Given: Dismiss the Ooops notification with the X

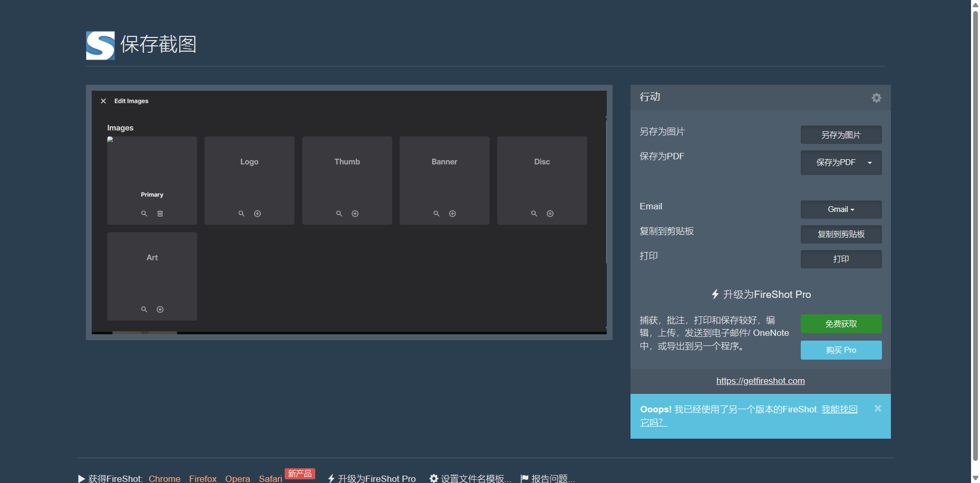Looking at the screenshot, I should (x=878, y=409).
